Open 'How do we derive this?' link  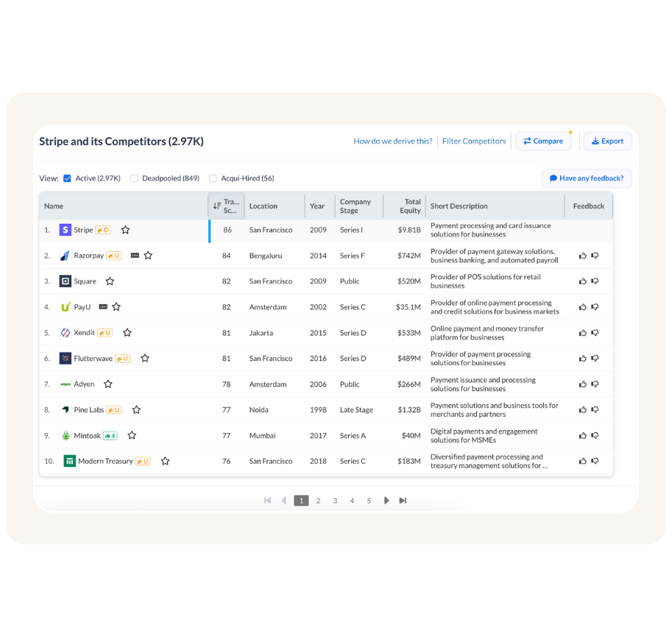tap(393, 141)
